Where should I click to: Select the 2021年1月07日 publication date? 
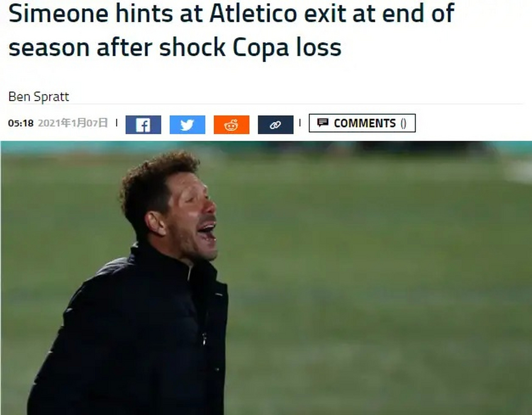click(x=73, y=123)
